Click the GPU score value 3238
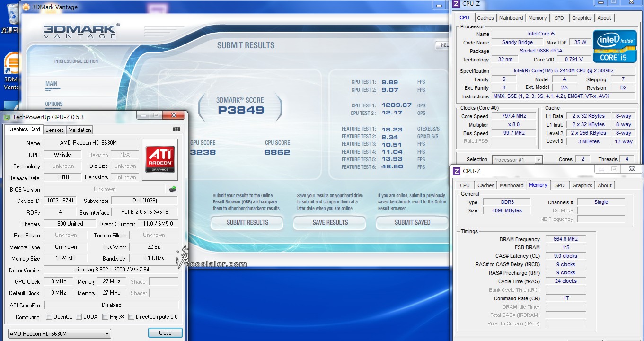Image resolution: width=644 pixels, height=341 pixels. point(203,152)
